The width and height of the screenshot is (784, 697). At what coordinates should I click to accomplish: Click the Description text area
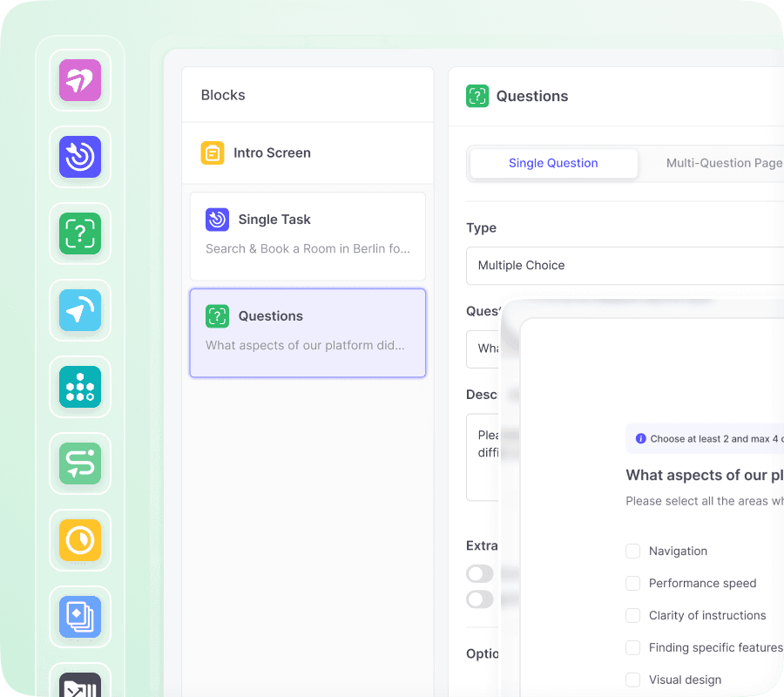[483, 457]
